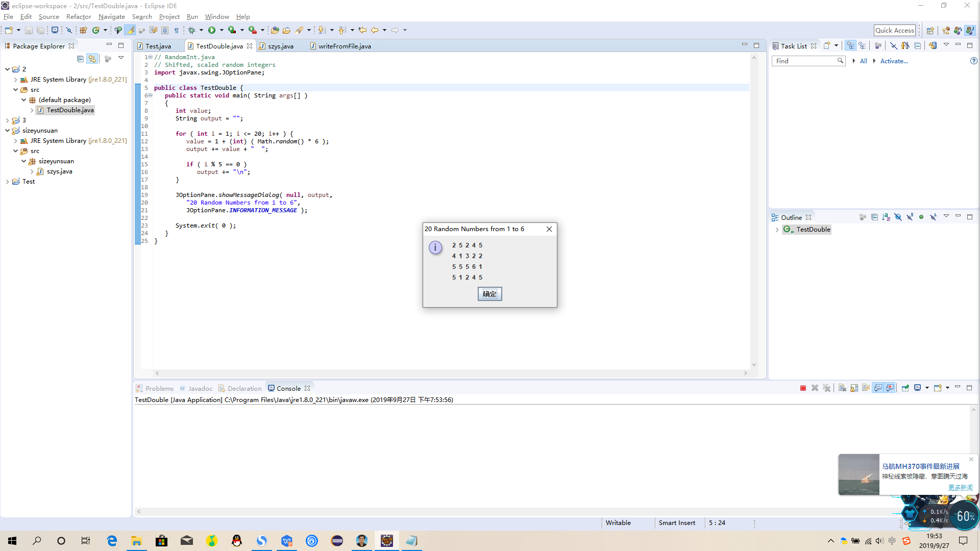Viewport: 980px width, 551px height.
Task: Open Debug button dropdown arrow
Action: (x=201, y=30)
